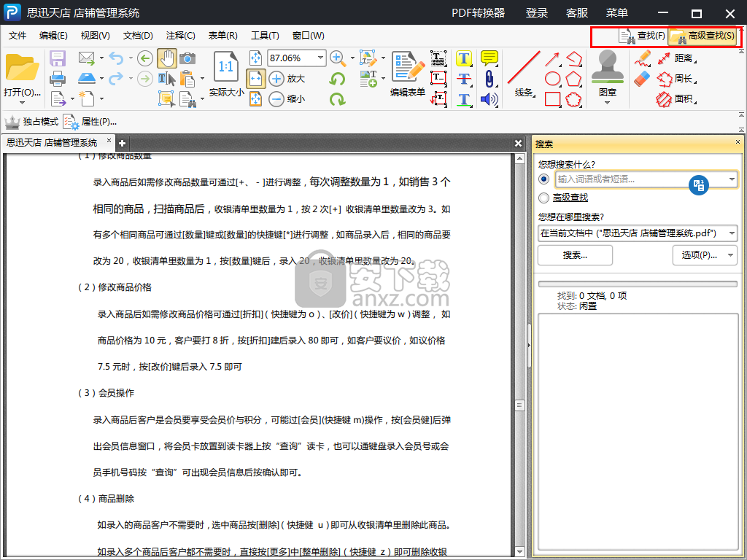The height and width of the screenshot is (560, 747).
Task: Open the 视图(V) menu
Action: (96, 36)
